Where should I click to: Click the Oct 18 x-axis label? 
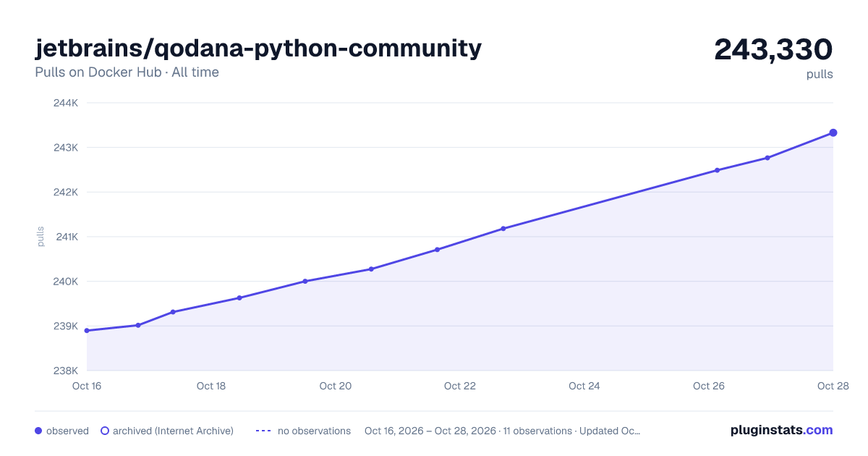(211, 386)
